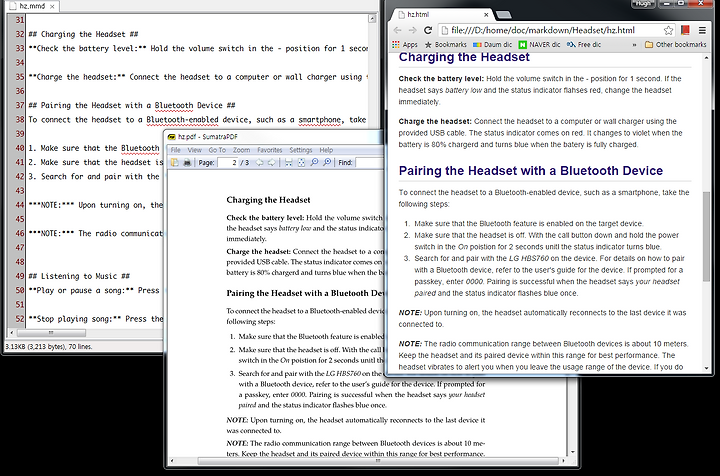Click 'Charging the Headset' heading in Chrome

[464, 57]
